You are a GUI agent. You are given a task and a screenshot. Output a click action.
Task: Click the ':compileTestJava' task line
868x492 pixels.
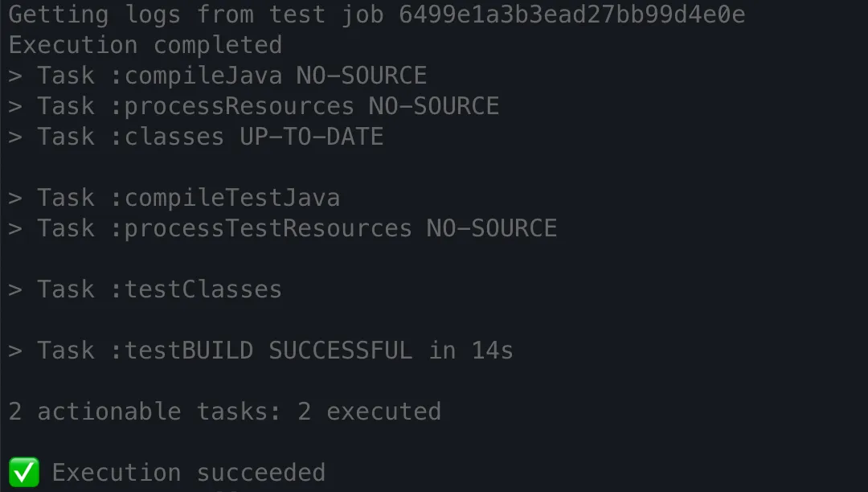174,198
